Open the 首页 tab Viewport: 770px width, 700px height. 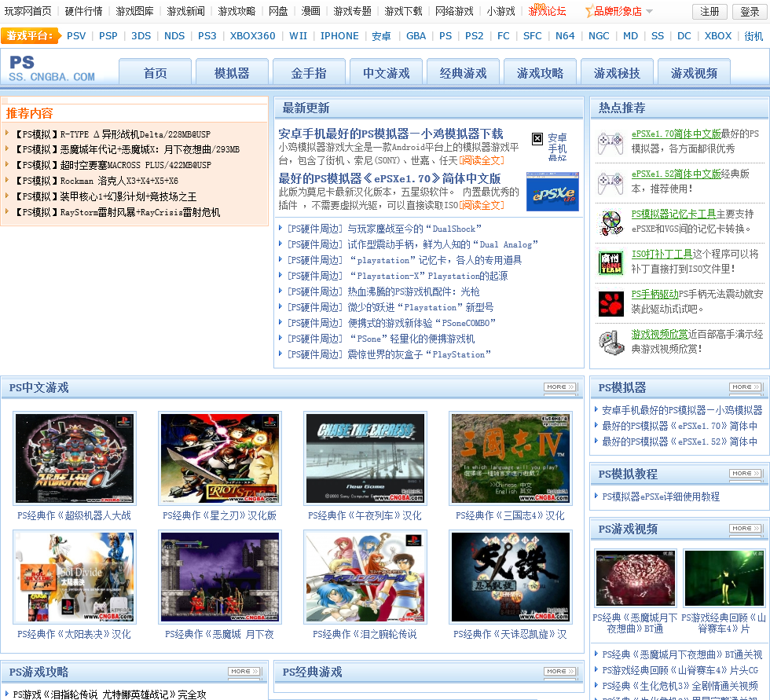pos(156,72)
